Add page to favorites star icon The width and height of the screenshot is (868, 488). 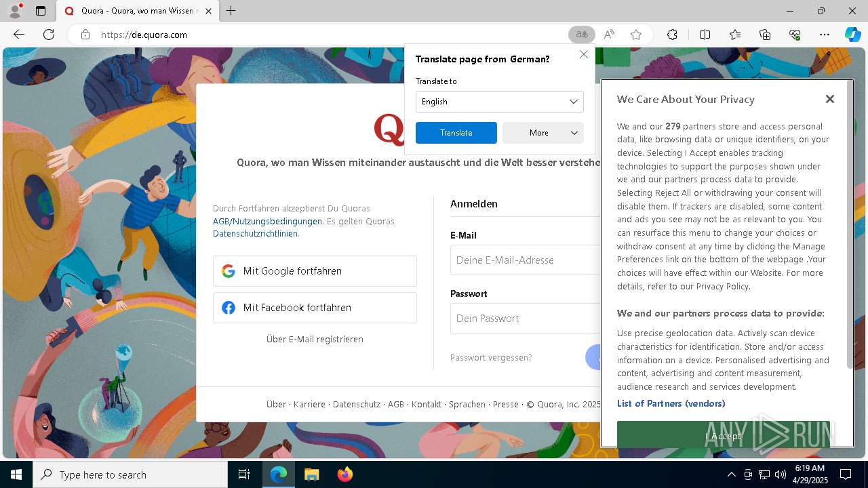636,35
